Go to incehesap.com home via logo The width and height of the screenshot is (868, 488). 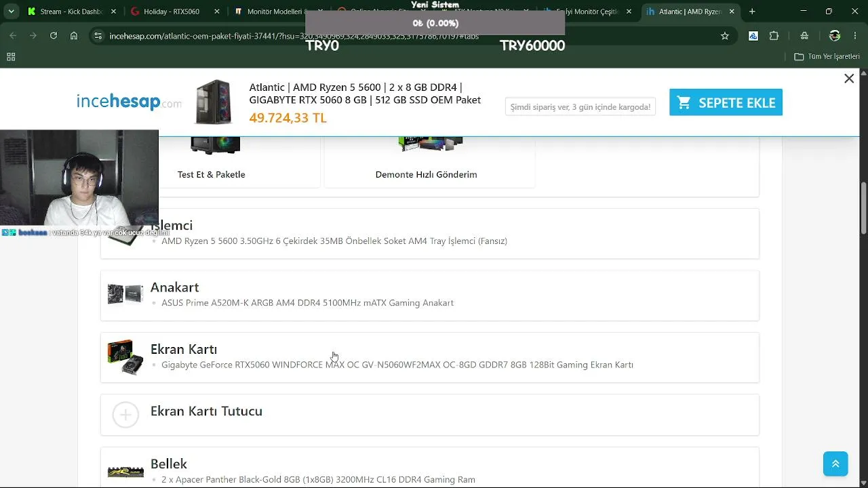click(129, 102)
